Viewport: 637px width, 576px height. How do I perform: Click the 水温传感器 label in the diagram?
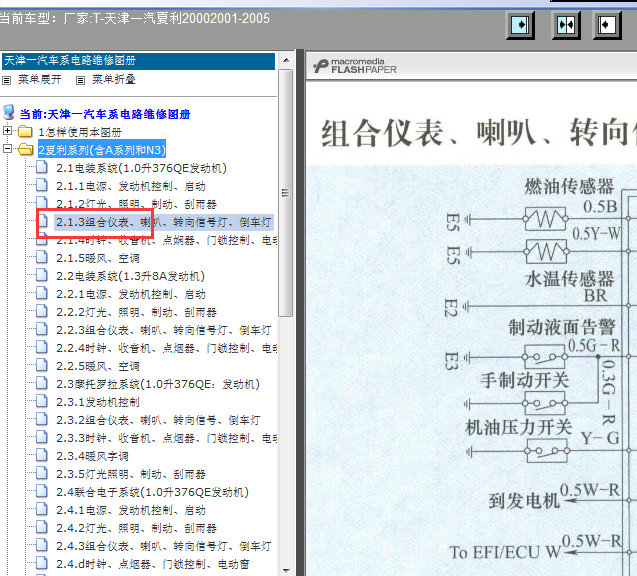click(x=569, y=279)
